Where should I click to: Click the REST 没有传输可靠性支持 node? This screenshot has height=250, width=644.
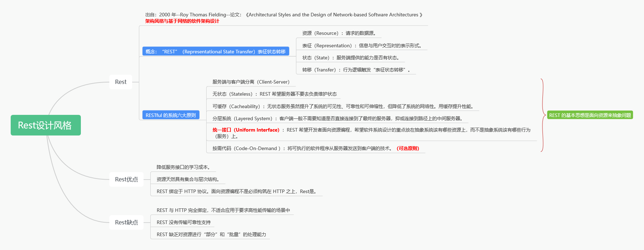[183, 222]
